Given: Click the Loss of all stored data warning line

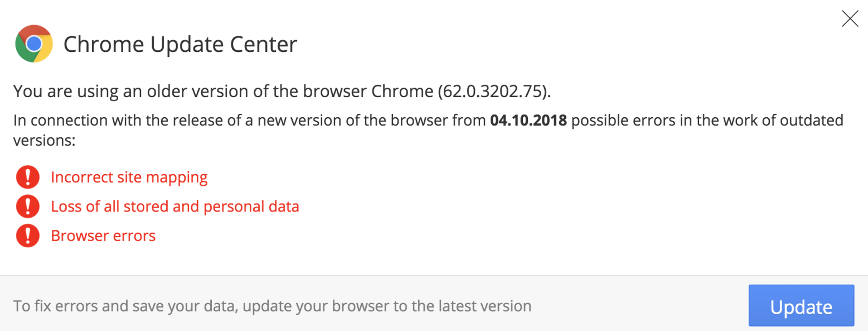Looking at the screenshot, I should (x=175, y=206).
